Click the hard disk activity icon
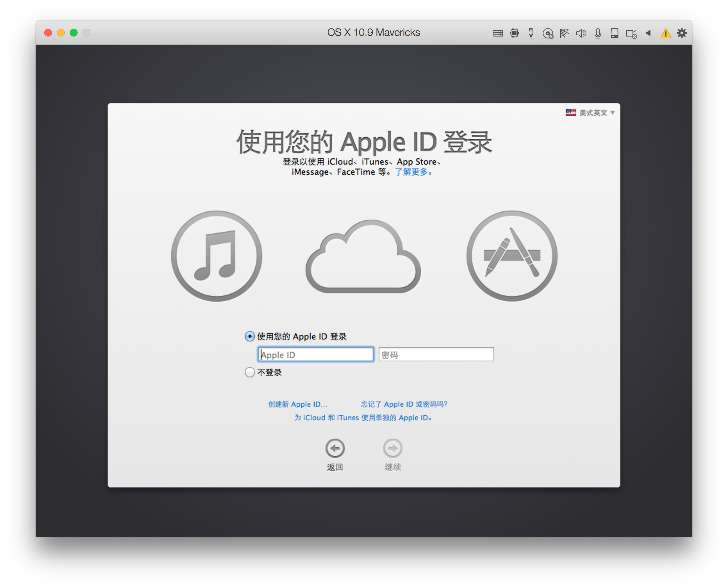This screenshot has height=588, width=728. click(x=615, y=33)
